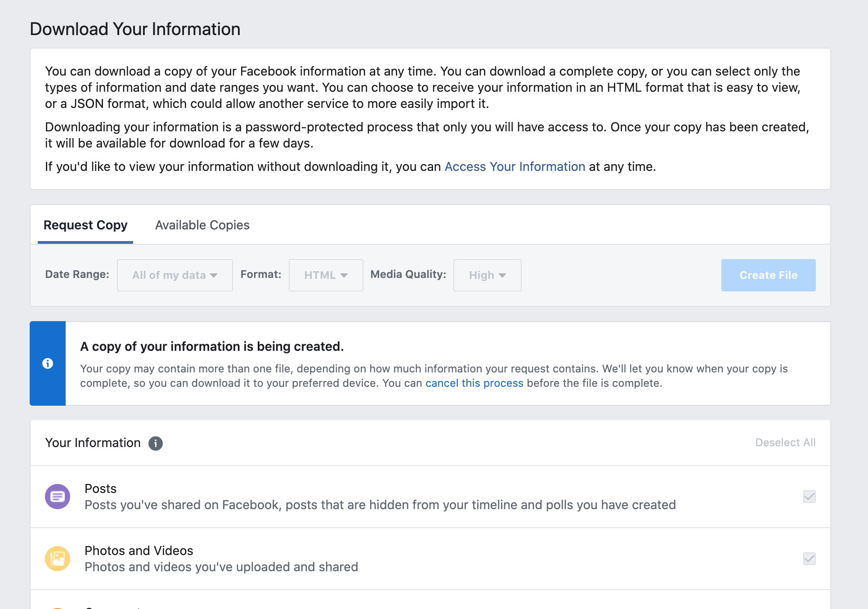Click the Posts description text

pyautogui.click(x=380, y=505)
